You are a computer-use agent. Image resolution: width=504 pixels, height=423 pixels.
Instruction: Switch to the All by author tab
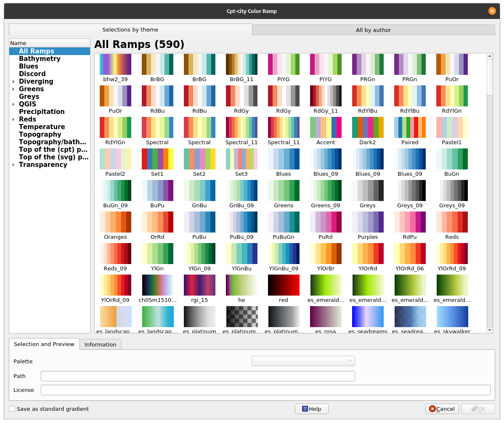tap(373, 30)
